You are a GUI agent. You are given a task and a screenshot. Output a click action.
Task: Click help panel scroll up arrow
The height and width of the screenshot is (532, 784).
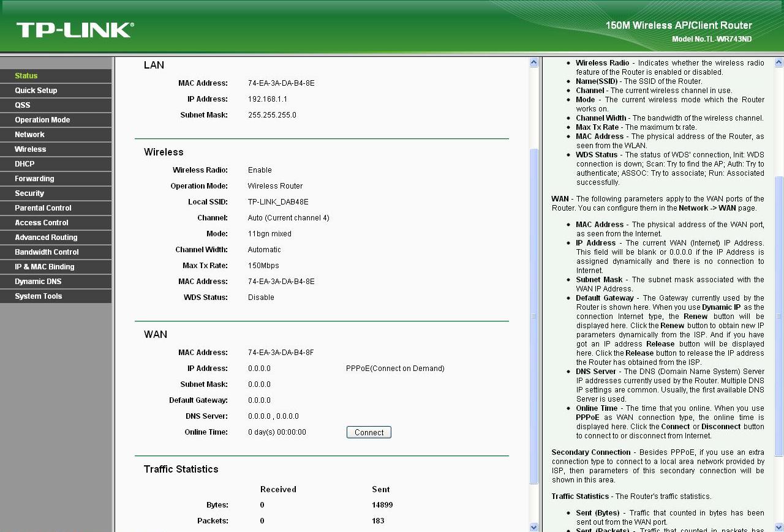779,62
